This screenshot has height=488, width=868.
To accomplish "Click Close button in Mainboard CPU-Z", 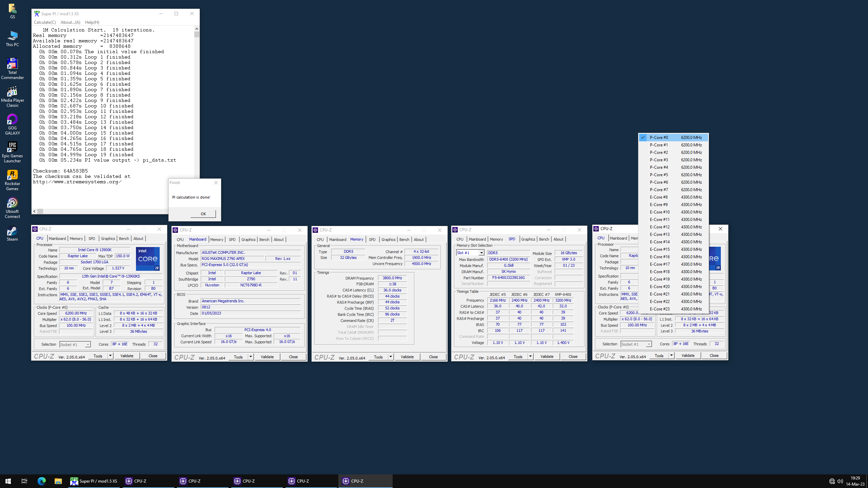I will (x=293, y=357).
